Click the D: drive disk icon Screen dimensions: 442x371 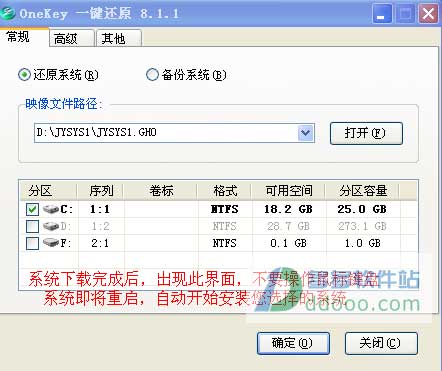click(51, 226)
